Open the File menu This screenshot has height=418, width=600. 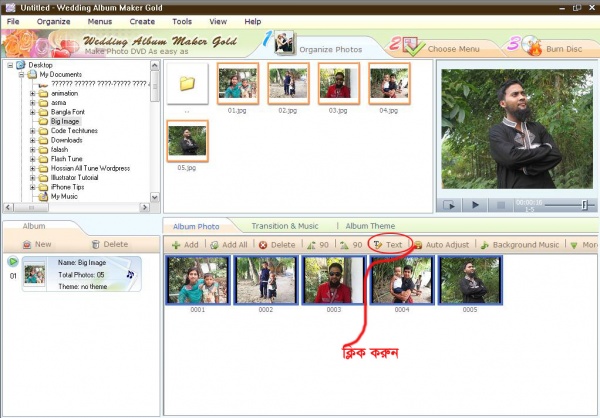[13, 21]
